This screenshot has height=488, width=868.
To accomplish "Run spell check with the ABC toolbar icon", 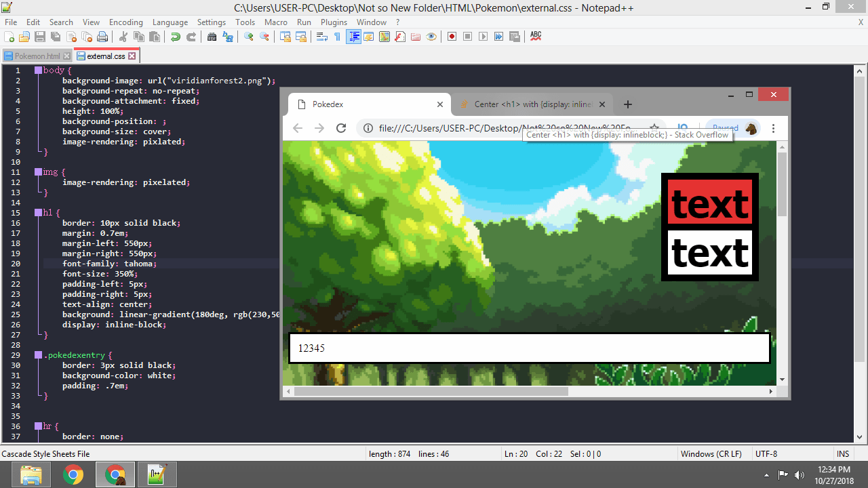I will click(x=536, y=37).
